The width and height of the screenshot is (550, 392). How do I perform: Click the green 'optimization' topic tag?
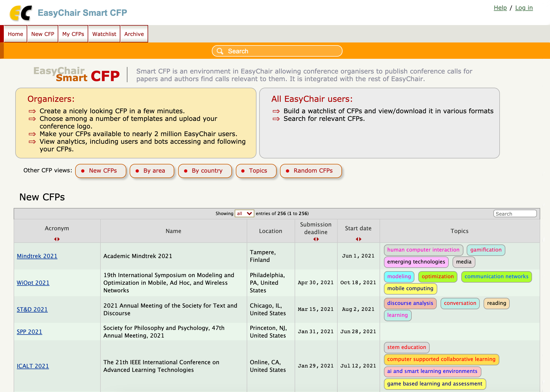[x=438, y=277]
